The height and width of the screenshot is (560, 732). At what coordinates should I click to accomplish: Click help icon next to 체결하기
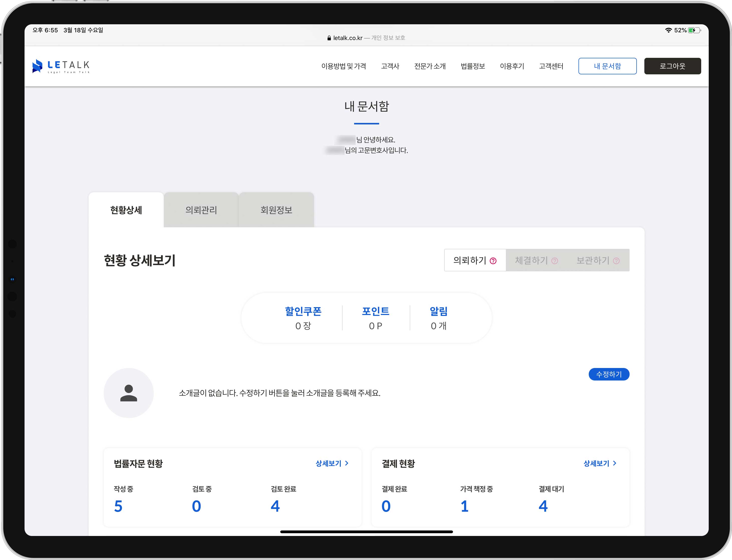[x=555, y=261]
